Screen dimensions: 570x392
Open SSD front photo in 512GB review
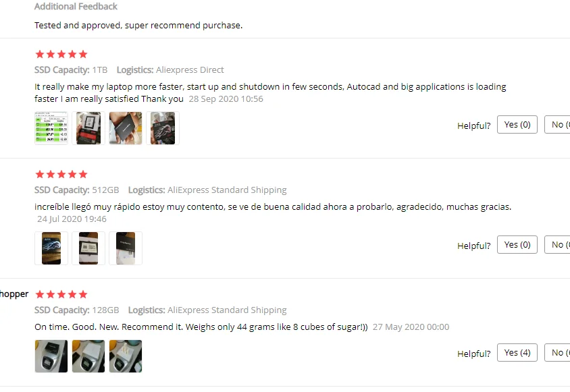51,248
